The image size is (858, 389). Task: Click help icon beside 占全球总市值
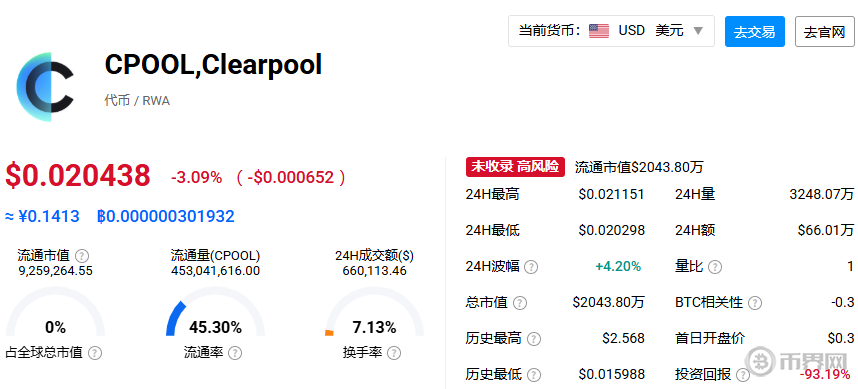[x=95, y=353]
